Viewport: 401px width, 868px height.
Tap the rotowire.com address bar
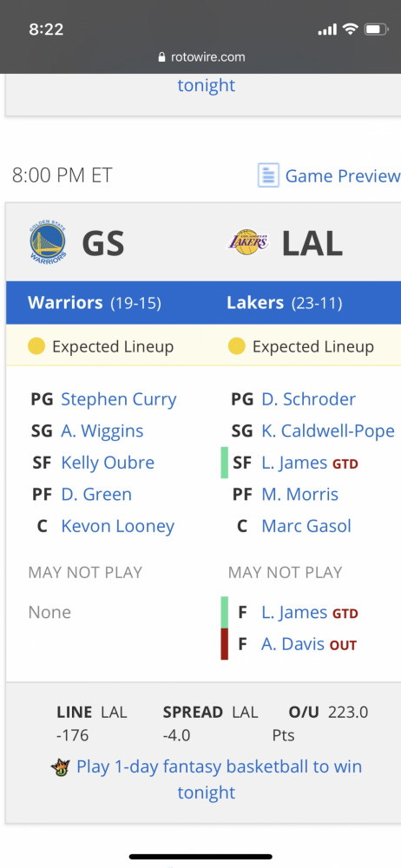coord(200,57)
